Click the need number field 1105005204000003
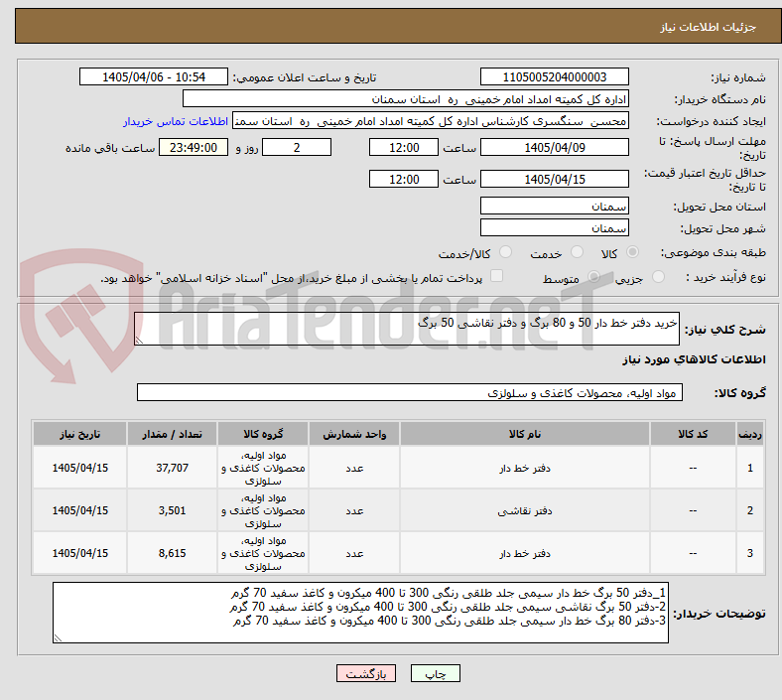 [x=554, y=77]
